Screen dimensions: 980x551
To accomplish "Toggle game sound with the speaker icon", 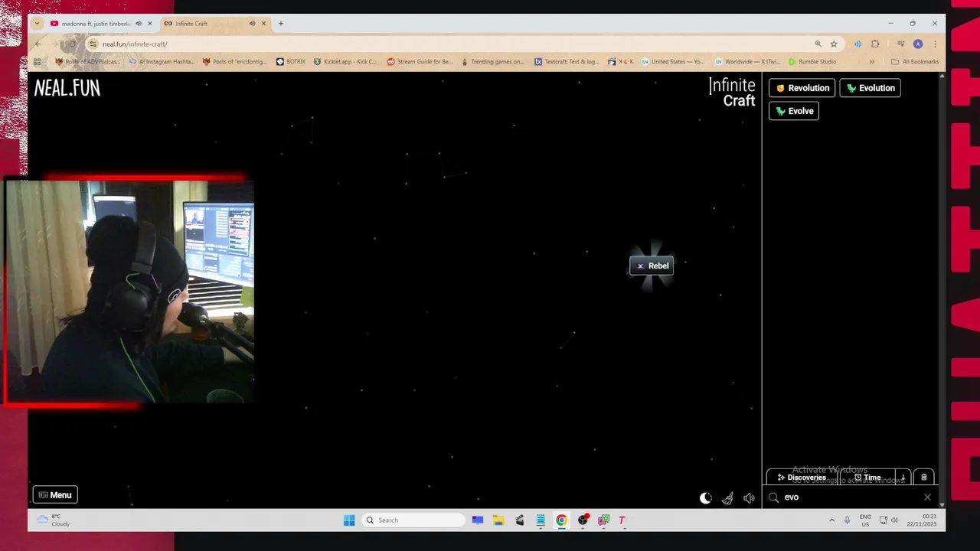I will coord(749,498).
